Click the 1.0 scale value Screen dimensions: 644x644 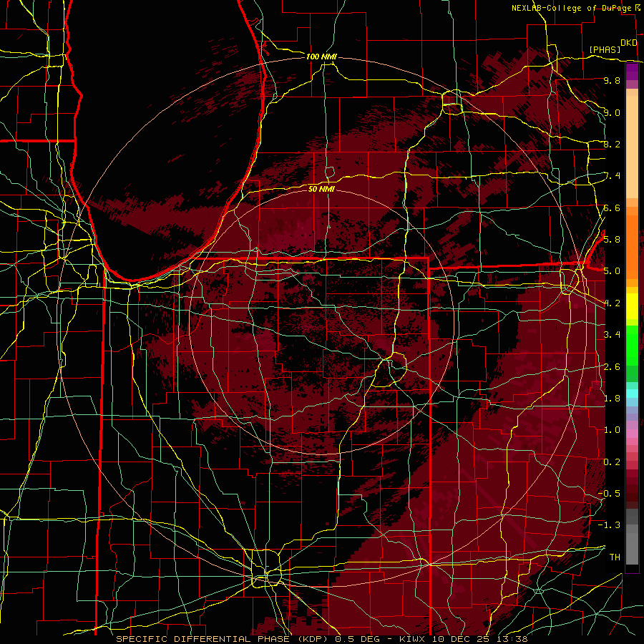[612, 429]
